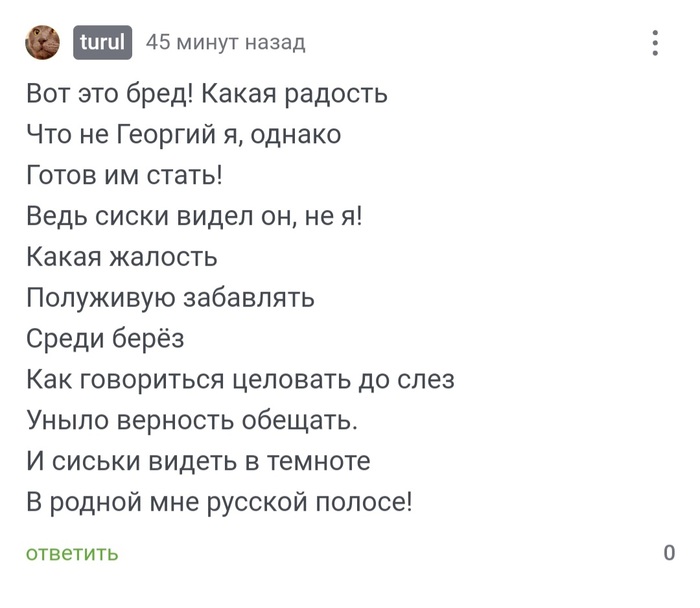Click the line "Какая жалость"
This screenshot has height=608, width=700.
122,257
